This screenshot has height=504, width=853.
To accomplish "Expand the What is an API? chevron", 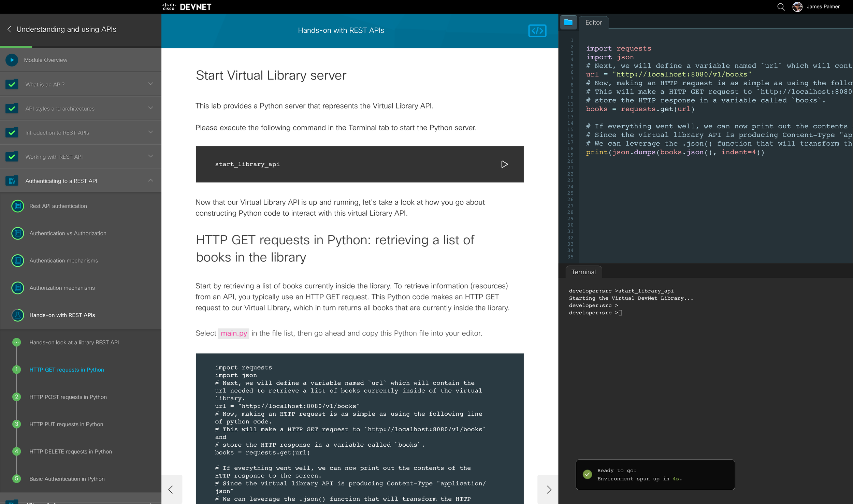I will coord(150,84).
